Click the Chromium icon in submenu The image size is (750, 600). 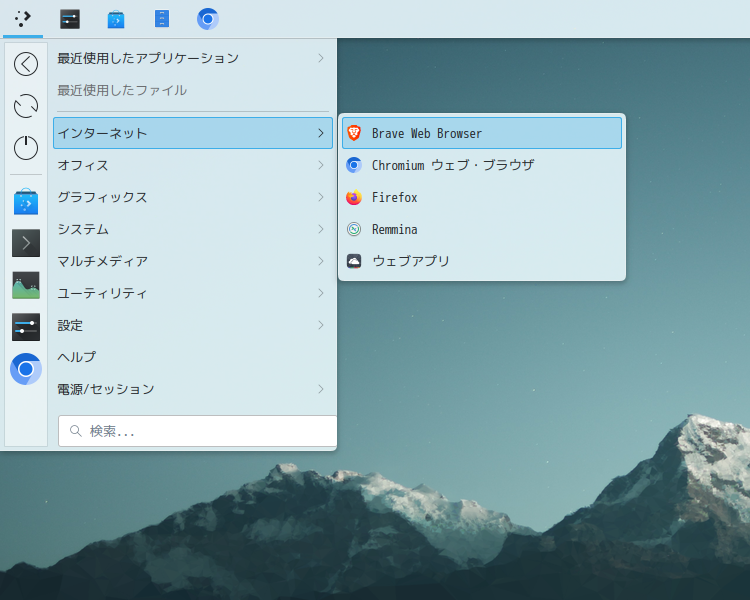pyautogui.click(x=354, y=165)
